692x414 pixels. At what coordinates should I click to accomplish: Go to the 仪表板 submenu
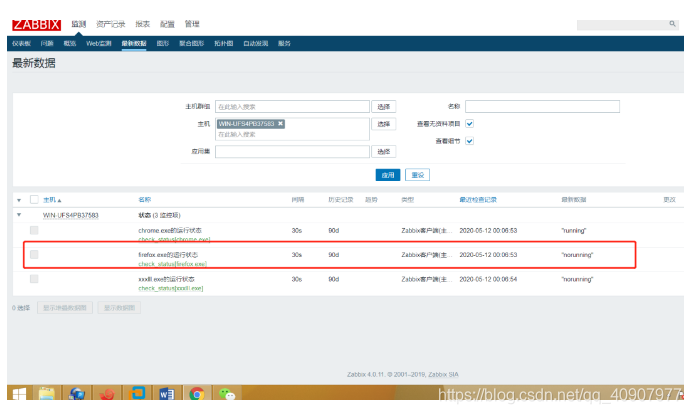[x=21, y=43]
